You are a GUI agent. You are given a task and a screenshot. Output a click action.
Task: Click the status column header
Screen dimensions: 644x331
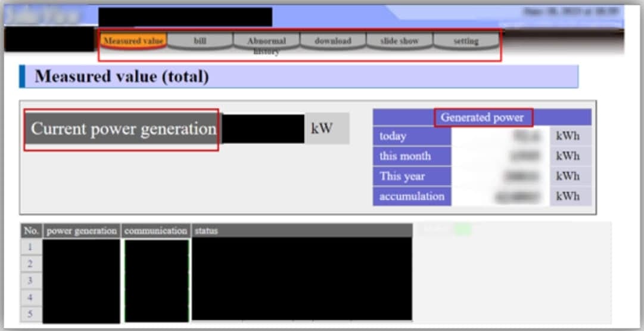point(301,231)
